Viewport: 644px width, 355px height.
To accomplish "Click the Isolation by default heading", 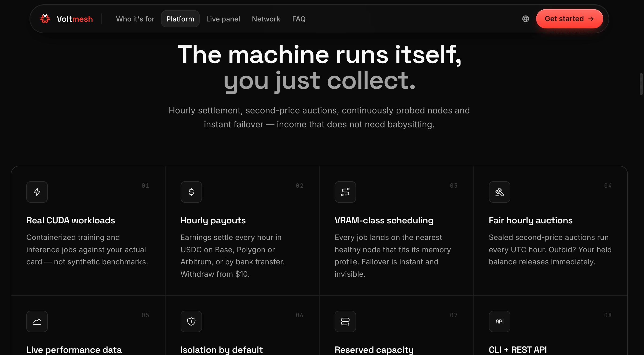I will (221, 350).
